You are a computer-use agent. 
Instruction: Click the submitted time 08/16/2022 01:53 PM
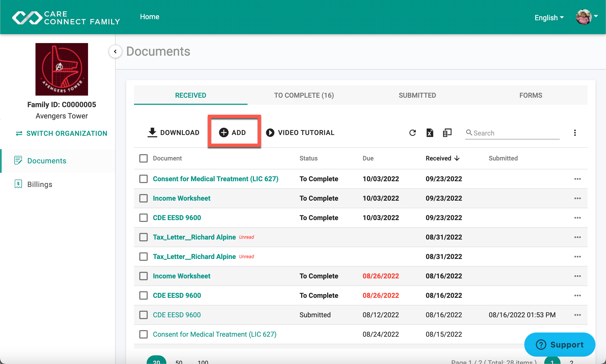[x=522, y=315]
